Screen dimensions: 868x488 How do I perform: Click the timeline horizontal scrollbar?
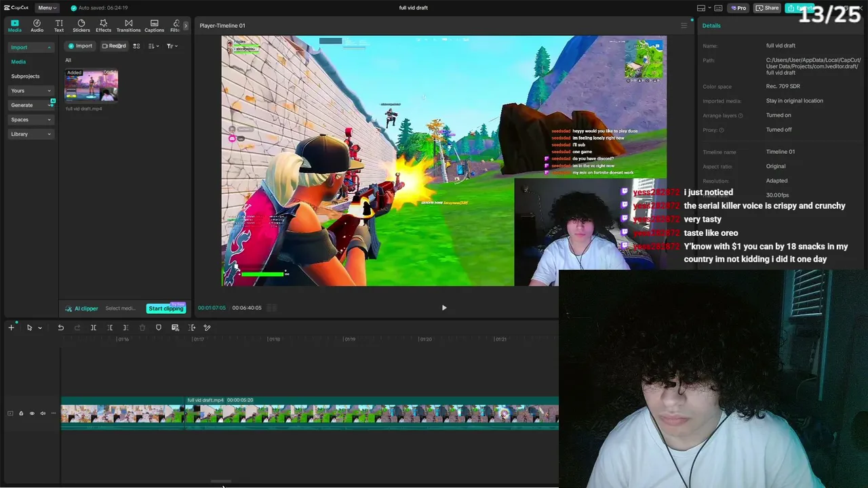220,482
